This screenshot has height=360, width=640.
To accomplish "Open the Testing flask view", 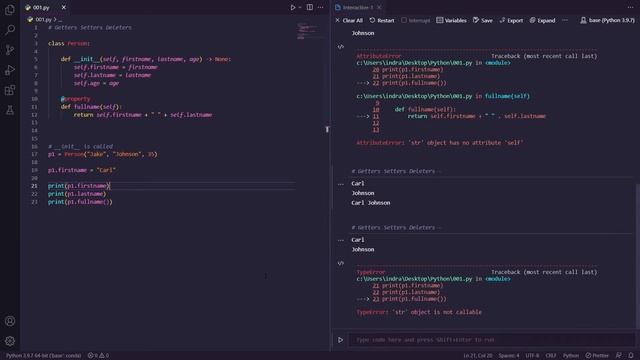I will coord(10,110).
